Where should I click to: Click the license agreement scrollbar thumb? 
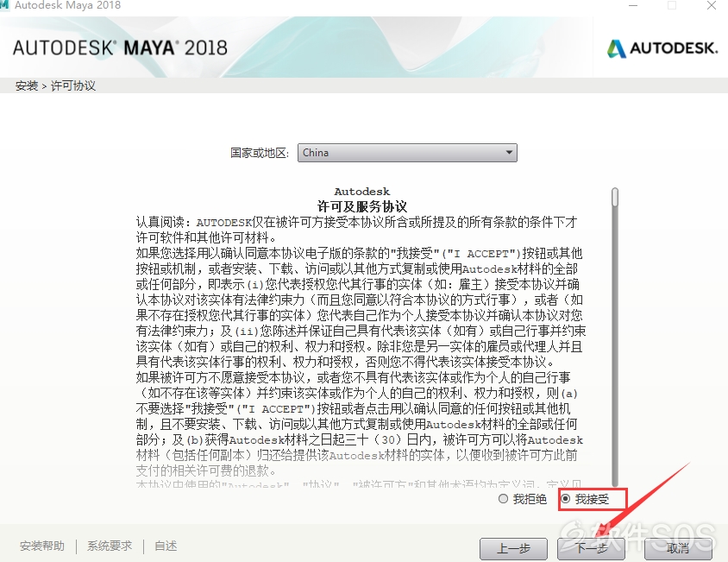pos(615,197)
